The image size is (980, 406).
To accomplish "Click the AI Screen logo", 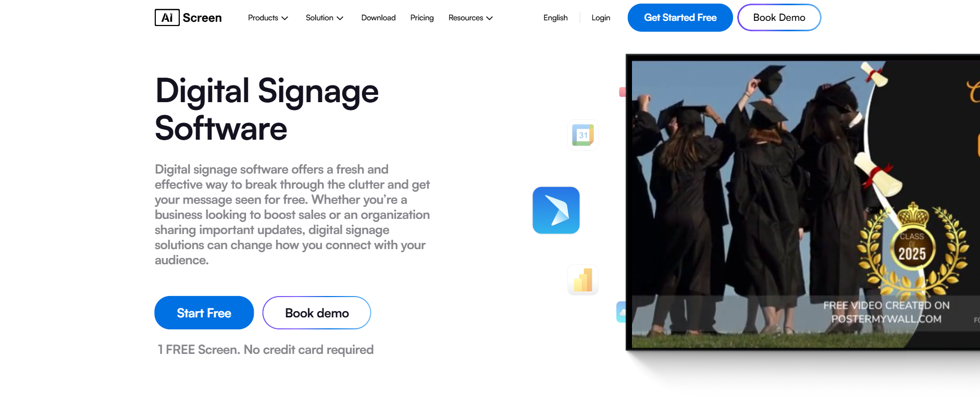I will (x=188, y=18).
